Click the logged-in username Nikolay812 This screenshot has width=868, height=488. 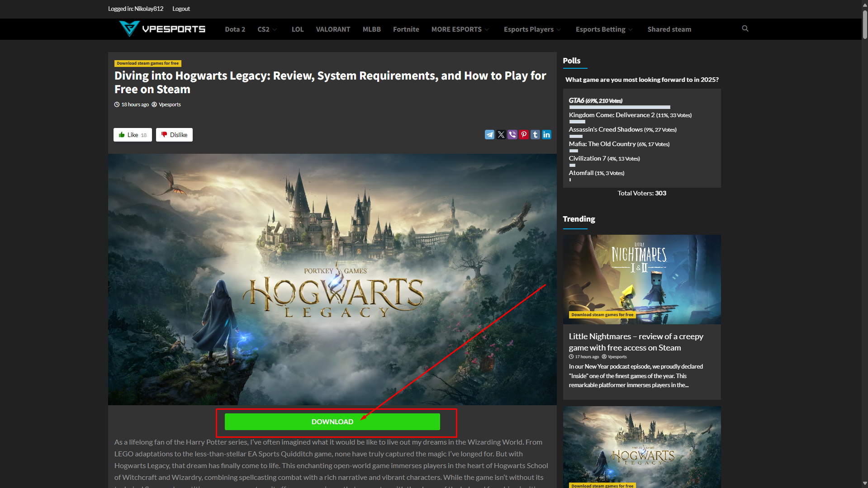[149, 9]
